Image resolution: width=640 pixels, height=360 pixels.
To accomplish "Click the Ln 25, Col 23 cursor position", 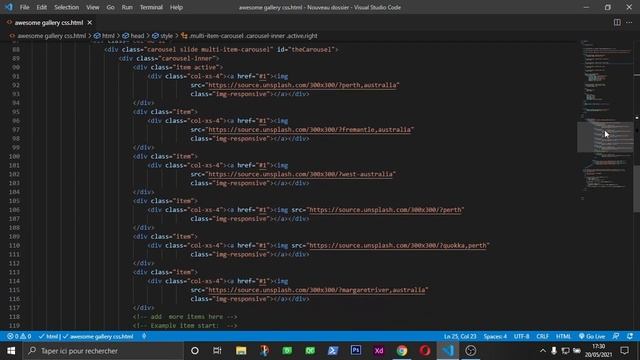I will tap(460, 336).
